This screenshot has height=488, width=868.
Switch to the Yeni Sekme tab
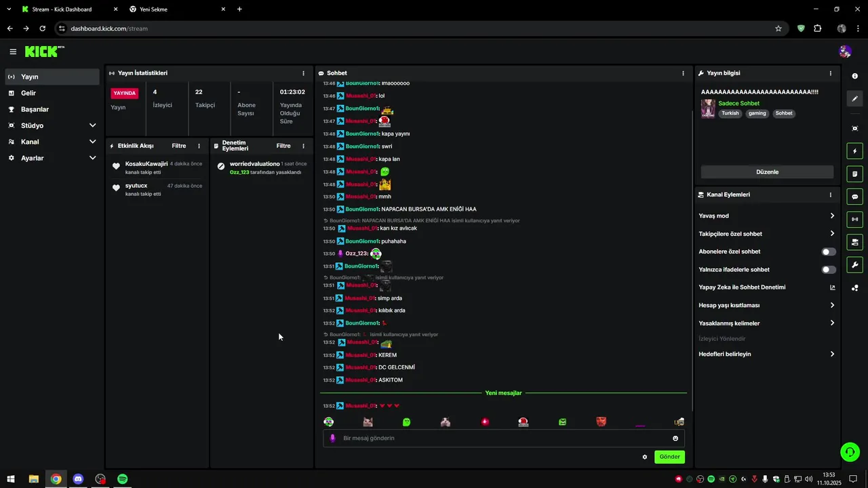[x=176, y=9]
